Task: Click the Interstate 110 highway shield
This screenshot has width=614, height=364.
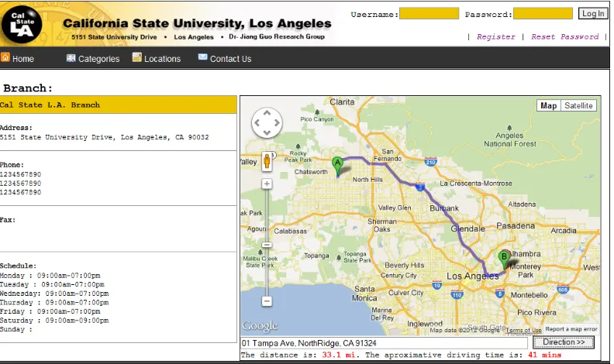Action: click(x=457, y=295)
